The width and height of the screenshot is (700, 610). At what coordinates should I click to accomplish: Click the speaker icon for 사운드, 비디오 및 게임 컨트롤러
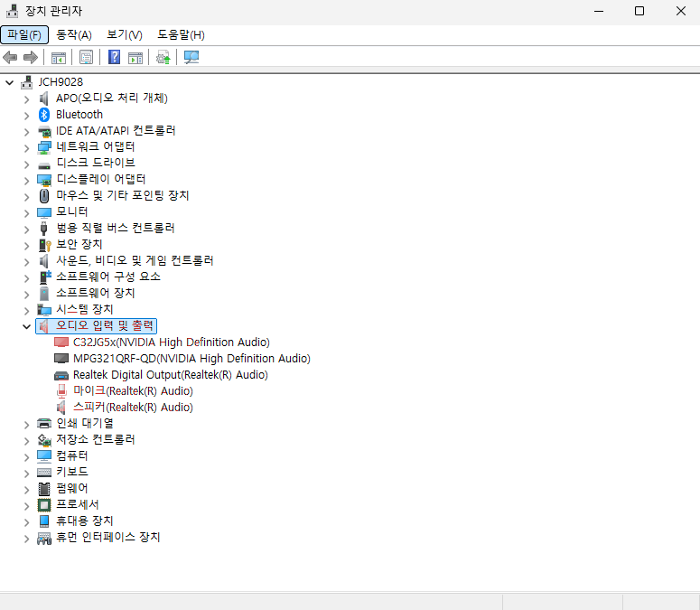[43, 261]
